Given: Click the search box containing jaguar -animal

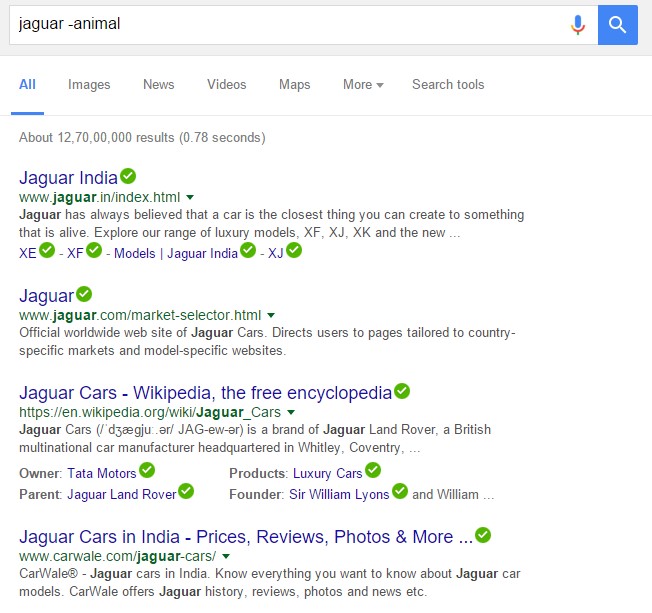Looking at the screenshot, I should coord(304,25).
